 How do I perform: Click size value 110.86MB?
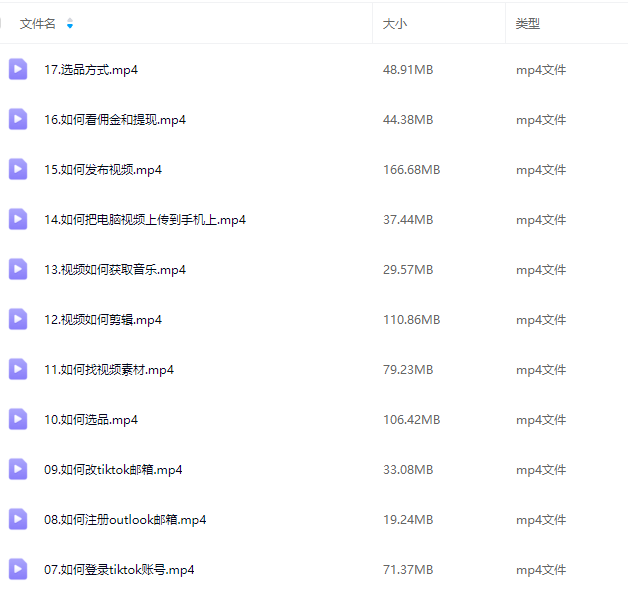(412, 320)
